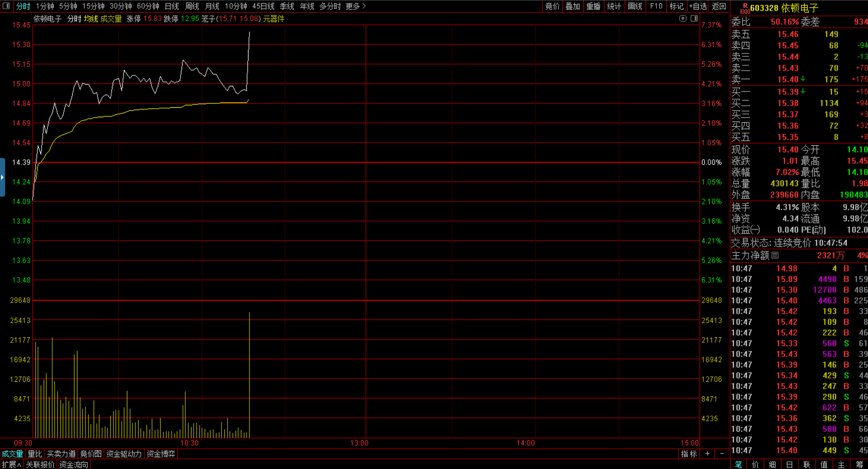Screen dimensions: 868x469
Task: Select the 日 tab in bottom-right
Action: tap(790, 464)
